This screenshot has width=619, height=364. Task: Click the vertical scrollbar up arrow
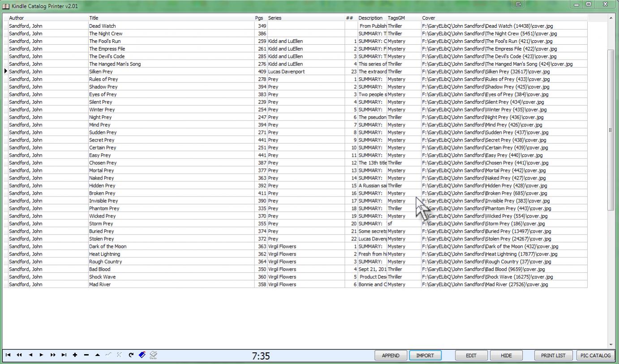611,18
